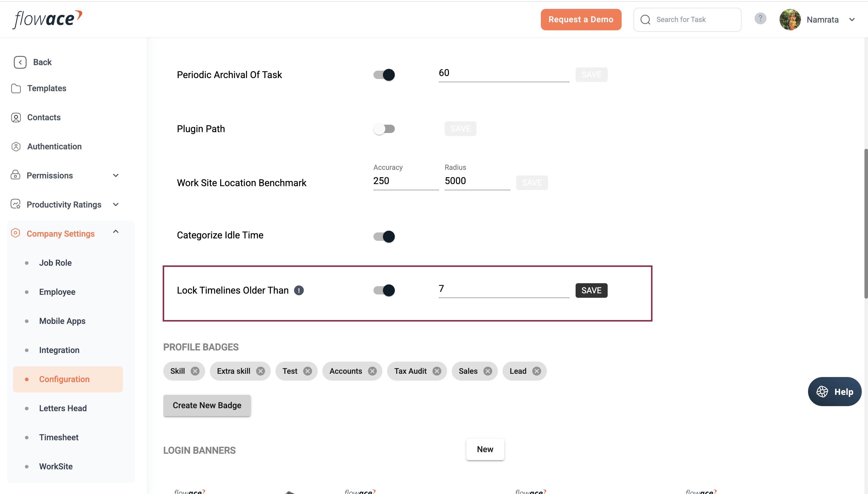
Task: Open the floating Help button
Action: click(834, 392)
